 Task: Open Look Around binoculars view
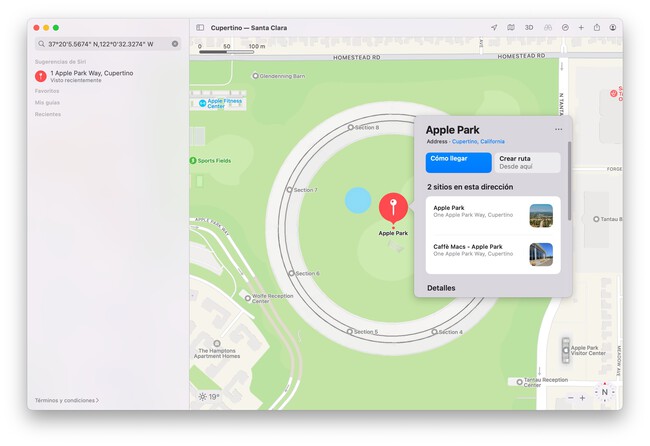(547, 28)
